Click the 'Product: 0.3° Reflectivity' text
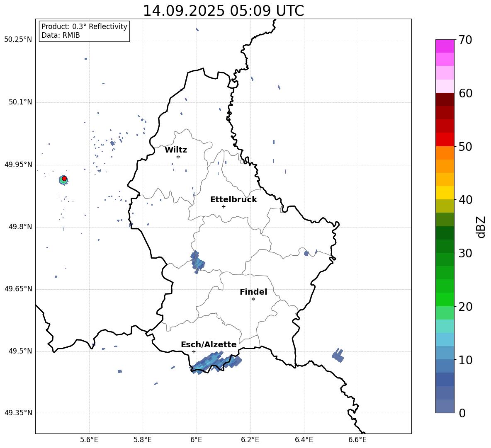The image size is (491, 448). tap(84, 27)
